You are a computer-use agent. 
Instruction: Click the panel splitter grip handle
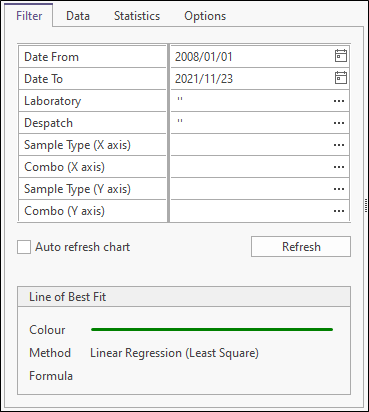366,205
